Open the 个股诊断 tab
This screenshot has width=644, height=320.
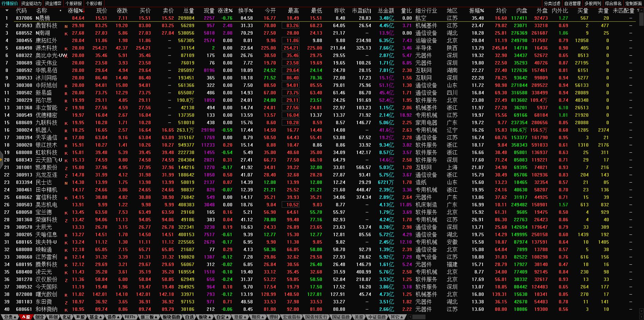[94, 3]
